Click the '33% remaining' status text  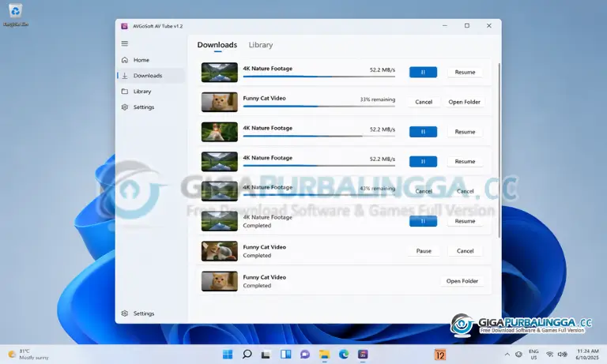click(378, 99)
